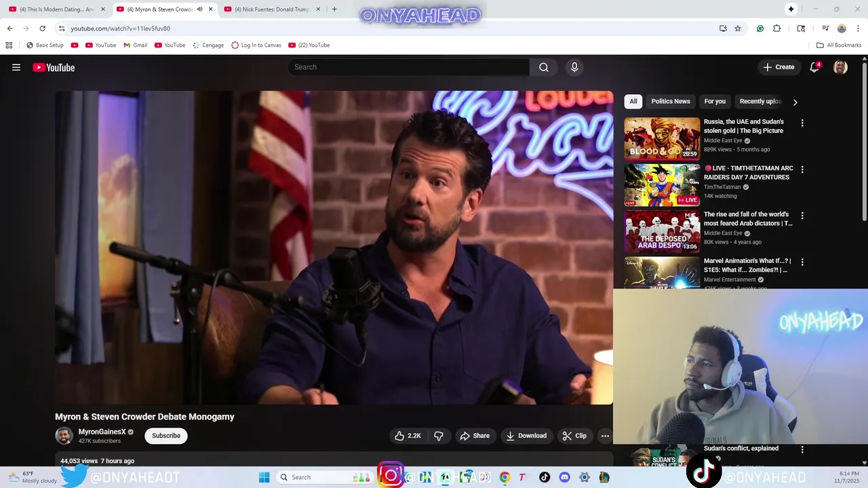
Task: Like the video with 2.2K likes
Action: 408,436
